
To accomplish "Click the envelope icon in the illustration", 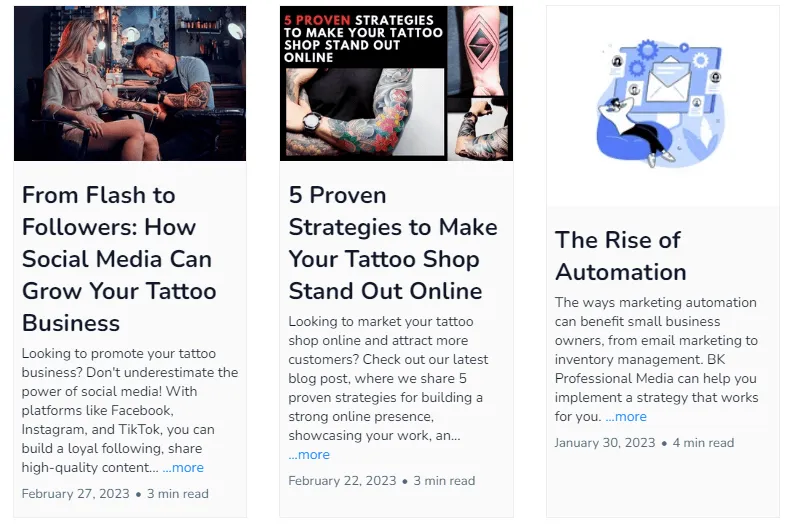I will 669,78.
